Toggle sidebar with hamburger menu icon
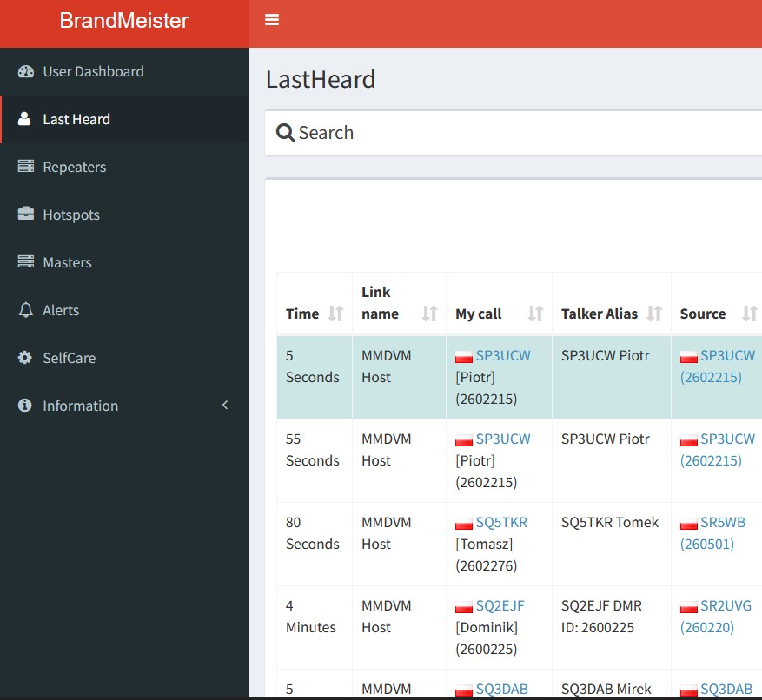This screenshot has width=762, height=700. 272,20
